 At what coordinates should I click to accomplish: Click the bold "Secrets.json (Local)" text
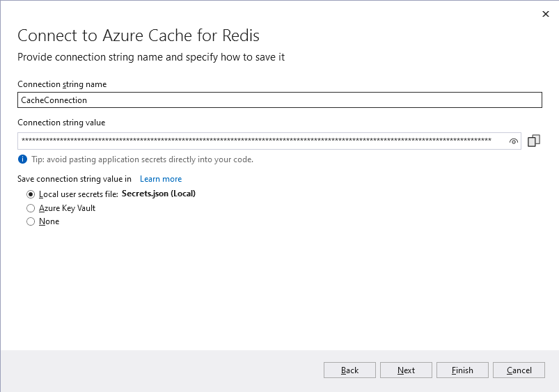(x=159, y=194)
